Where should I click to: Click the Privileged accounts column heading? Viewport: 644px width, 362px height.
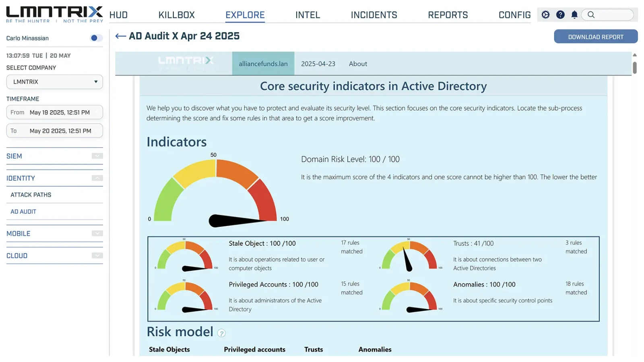click(x=255, y=350)
